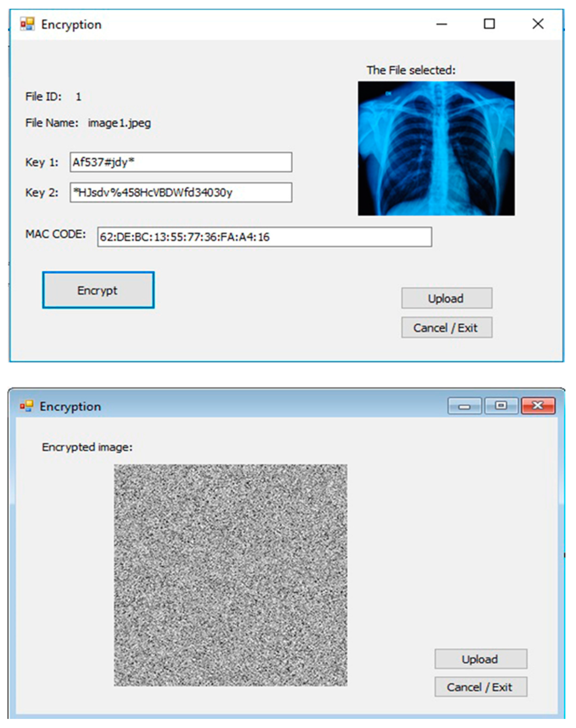Minimize the top Encryption window
This screenshot has height=728, width=576.
pos(442,24)
